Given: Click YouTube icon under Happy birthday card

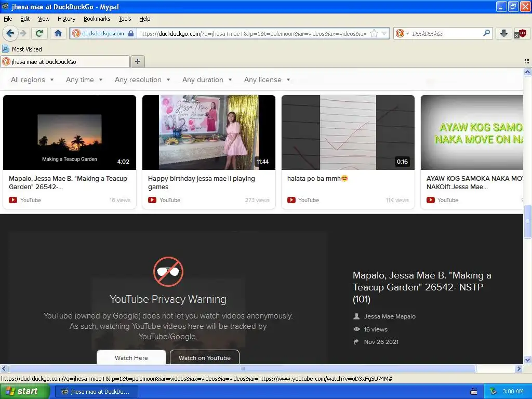Looking at the screenshot, I should 152,200.
